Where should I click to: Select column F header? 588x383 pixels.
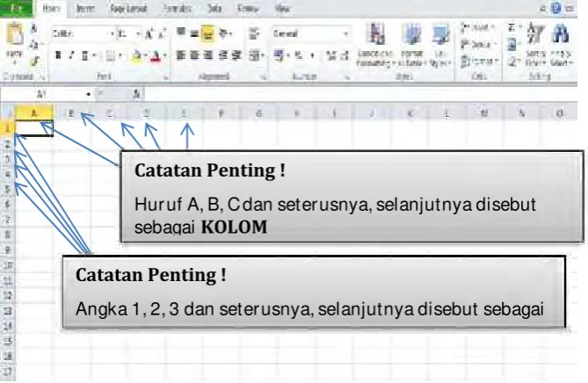point(221,113)
